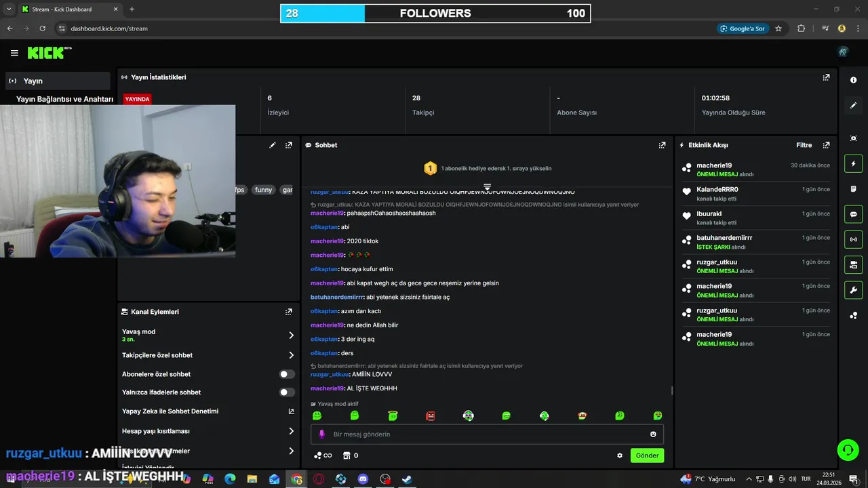
Task: Select the pencil edit icon in right sidebar
Action: pyautogui.click(x=853, y=106)
